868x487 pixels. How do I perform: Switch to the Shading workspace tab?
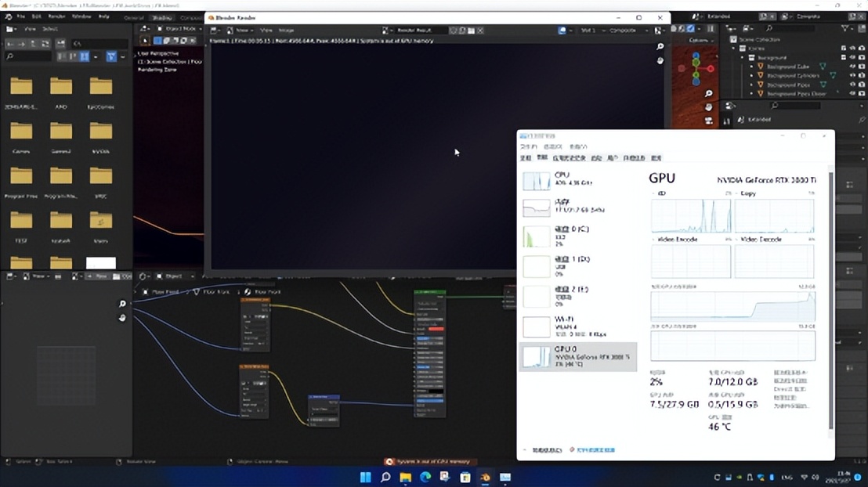(162, 18)
